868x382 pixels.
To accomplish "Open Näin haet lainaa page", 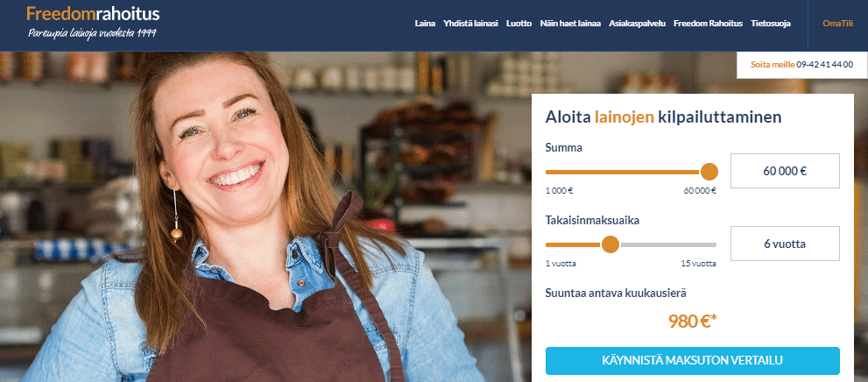I will tap(570, 24).
